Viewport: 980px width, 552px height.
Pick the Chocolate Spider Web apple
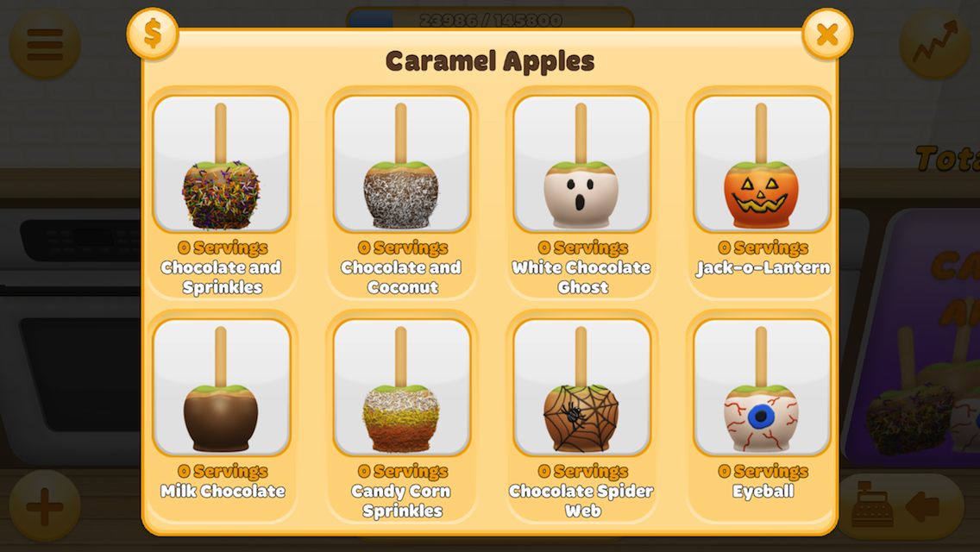point(581,387)
